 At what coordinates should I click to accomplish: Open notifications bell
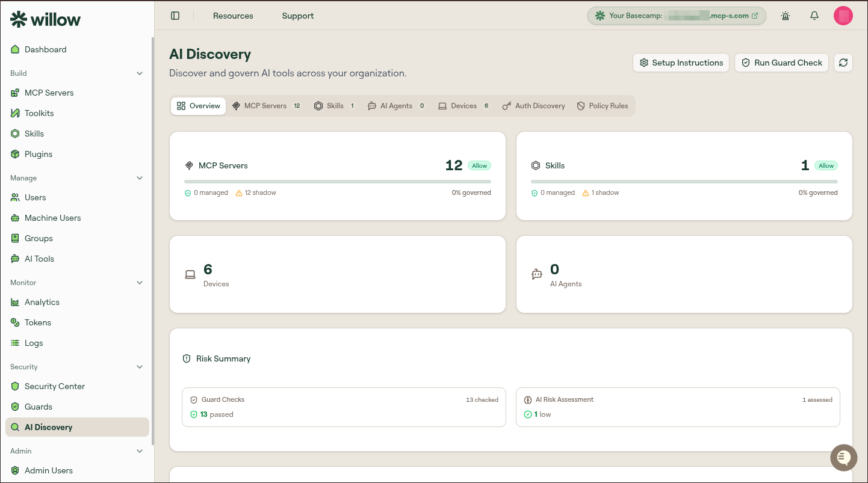pos(814,16)
